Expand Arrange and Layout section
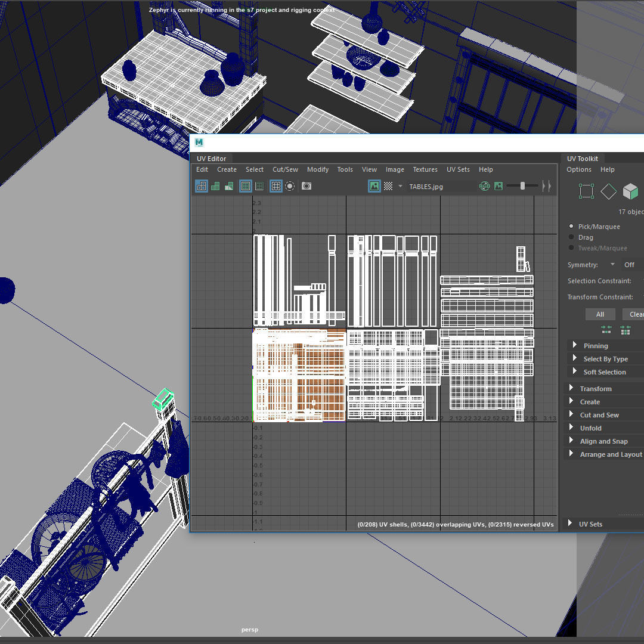Screen dimensions: 644x644 tap(571, 453)
